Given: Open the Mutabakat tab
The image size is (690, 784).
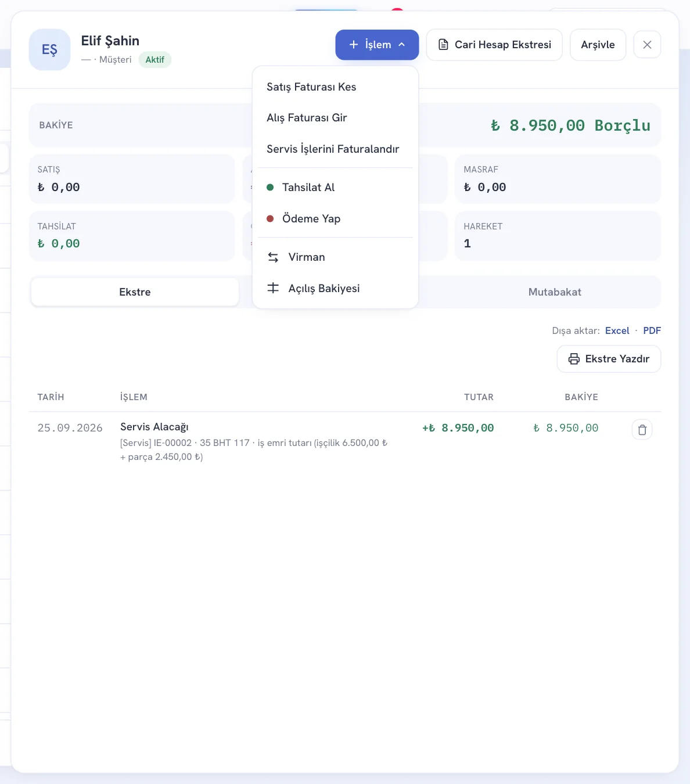Looking at the screenshot, I should pyautogui.click(x=555, y=292).
